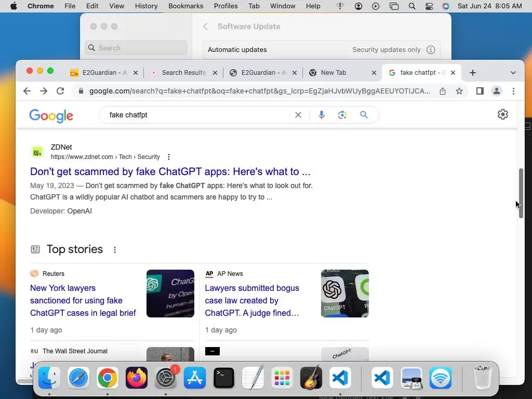The height and width of the screenshot is (399, 532).
Task: Open Reuters New York lawyers story
Action: pyautogui.click(x=83, y=301)
